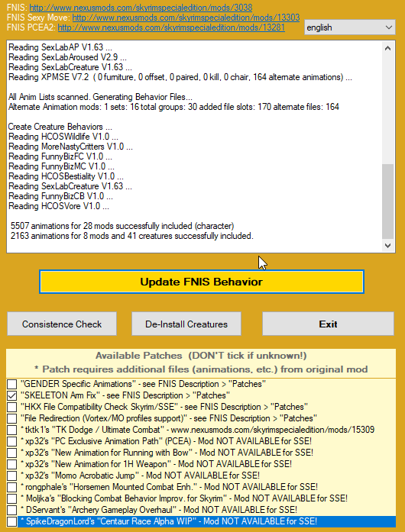Click the log scrollbar up arrow

(x=387, y=49)
